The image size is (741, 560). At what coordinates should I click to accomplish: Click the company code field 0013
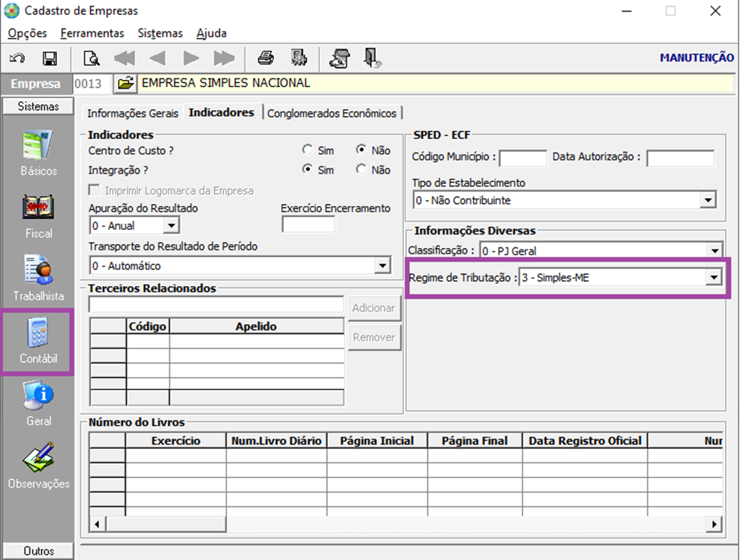91,84
